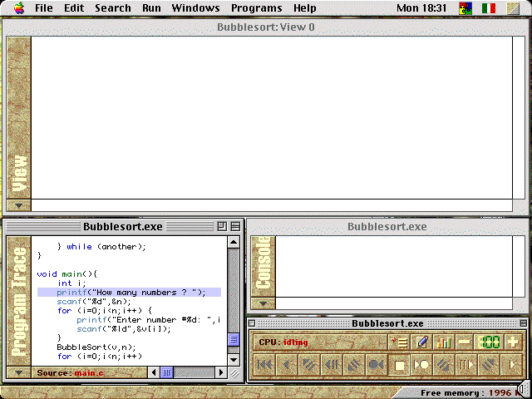
Task: Open the Programs menu
Action: [x=256, y=8]
